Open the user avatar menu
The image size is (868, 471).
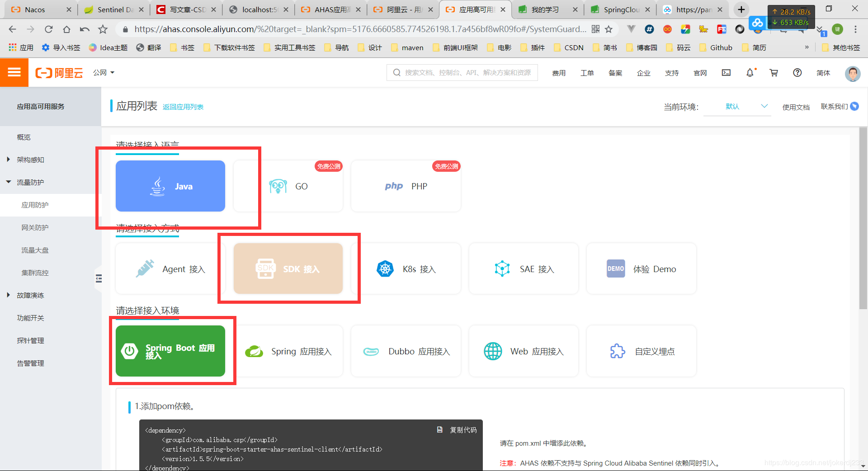(x=853, y=73)
